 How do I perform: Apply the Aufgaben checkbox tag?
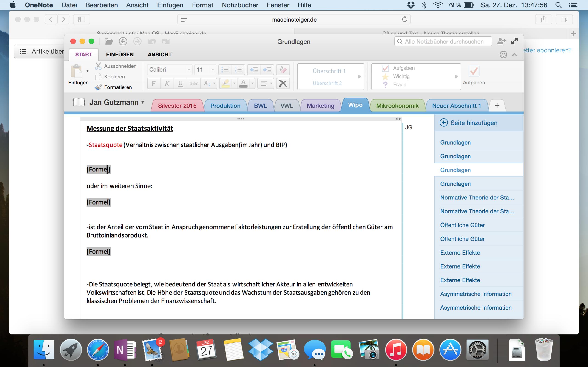399,68
